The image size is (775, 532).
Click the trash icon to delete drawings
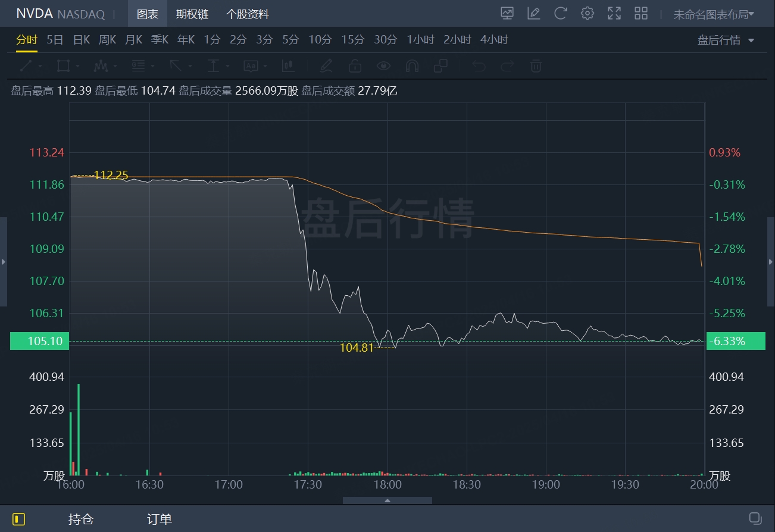coord(536,65)
